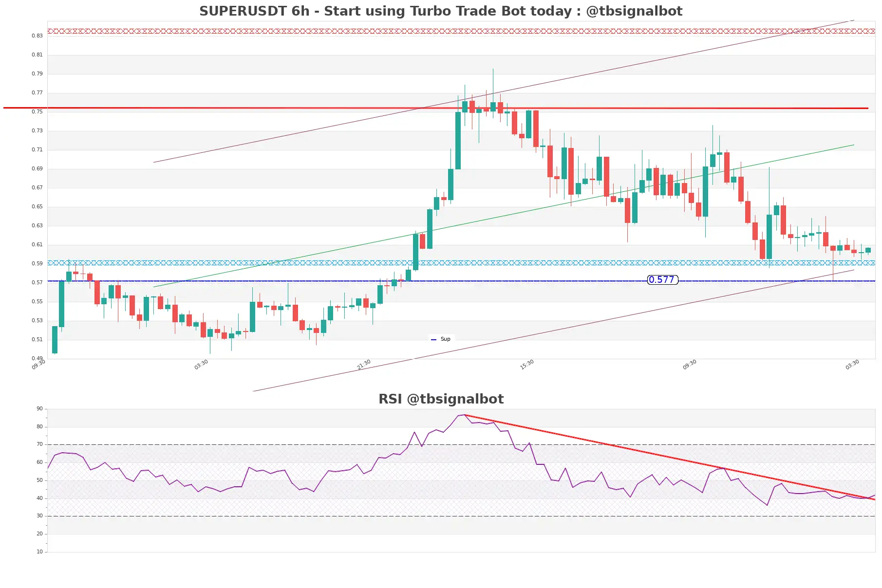Click the 0.49 price axis label
This screenshot has width=882, height=588.
[37, 358]
